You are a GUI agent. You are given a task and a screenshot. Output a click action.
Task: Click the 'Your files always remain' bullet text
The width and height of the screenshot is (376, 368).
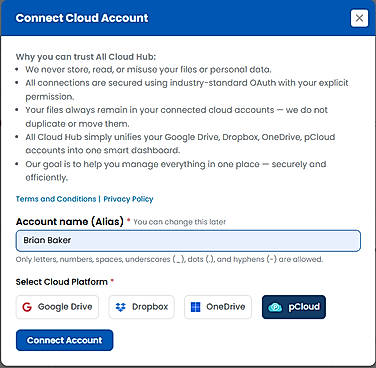[x=177, y=117]
